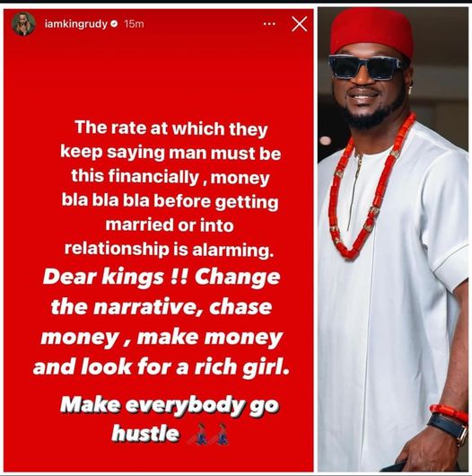
Task: Close the story with the X icon
Action: [x=299, y=24]
